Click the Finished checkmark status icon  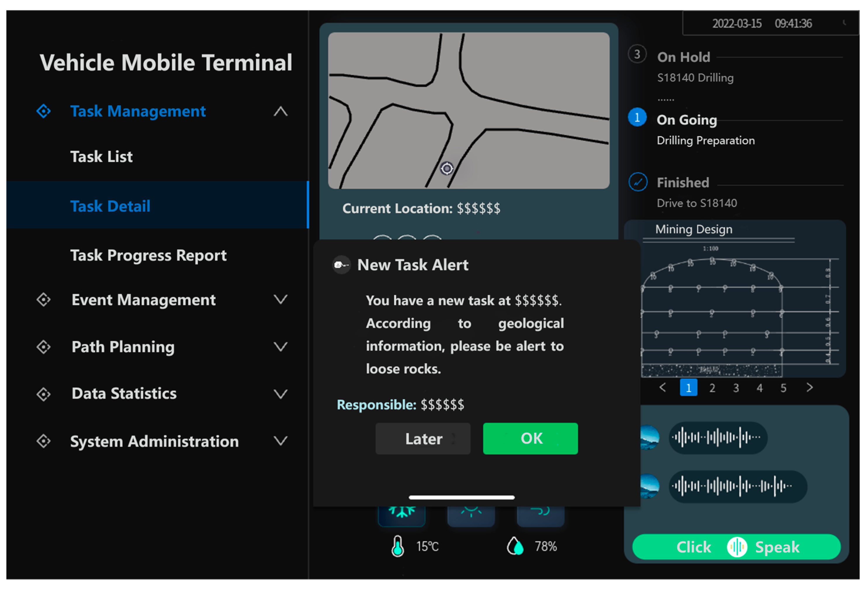pyautogui.click(x=638, y=182)
